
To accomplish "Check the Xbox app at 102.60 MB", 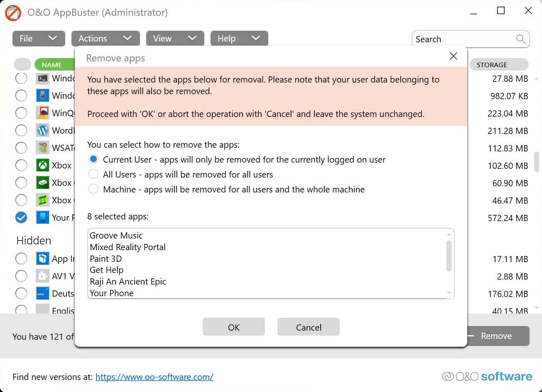I will 21,165.
